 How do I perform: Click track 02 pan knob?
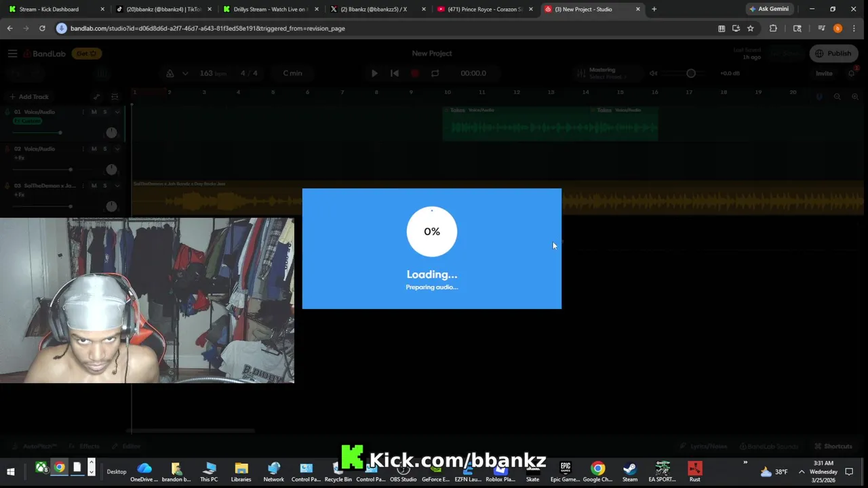pyautogui.click(x=112, y=169)
